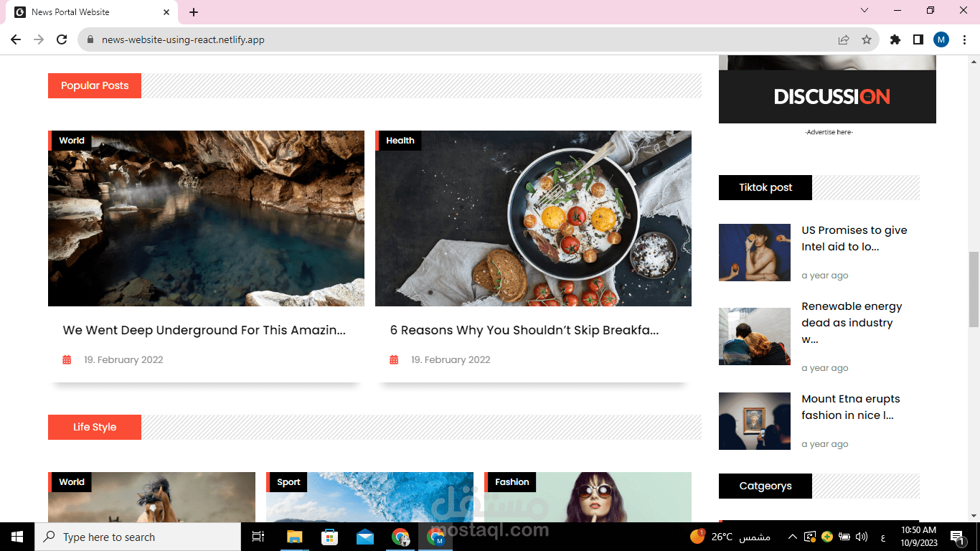The width and height of the screenshot is (980, 551).
Task: Click scrollbar up arrow
Action: [974, 61]
